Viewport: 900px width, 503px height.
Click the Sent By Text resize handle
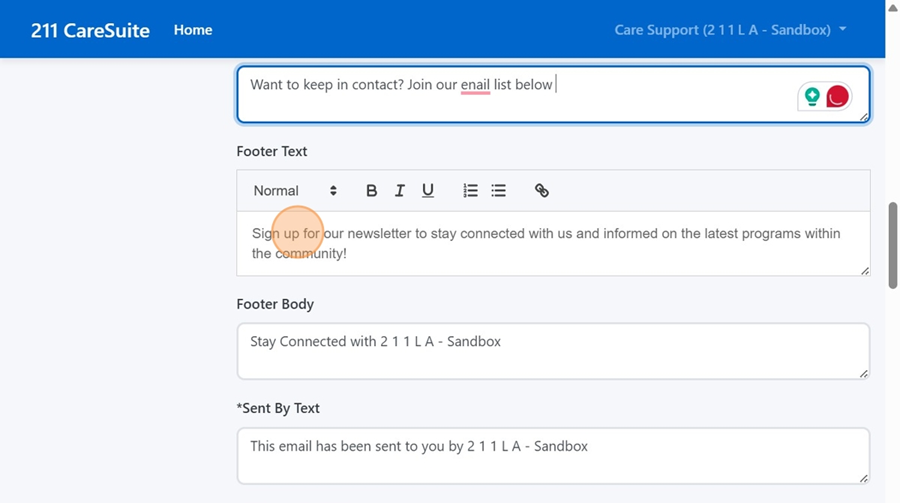click(x=864, y=479)
